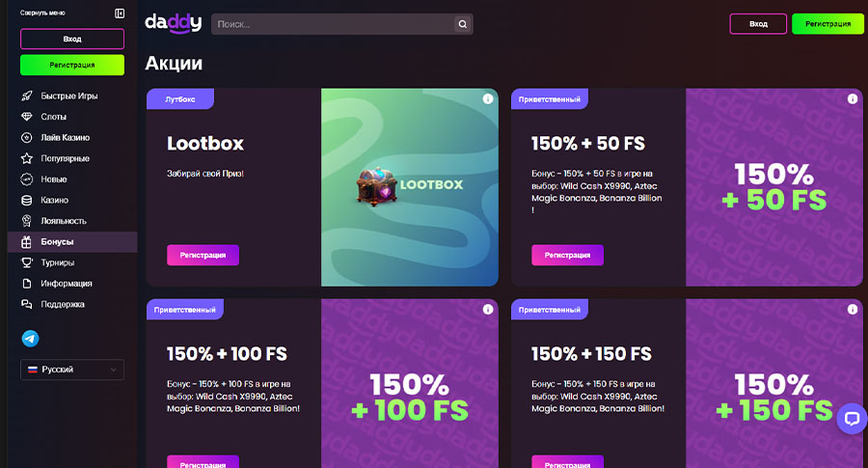Viewport: 868px width, 468px height.
Task: Open Турниры from the sidebar
Action: [57, 262]
